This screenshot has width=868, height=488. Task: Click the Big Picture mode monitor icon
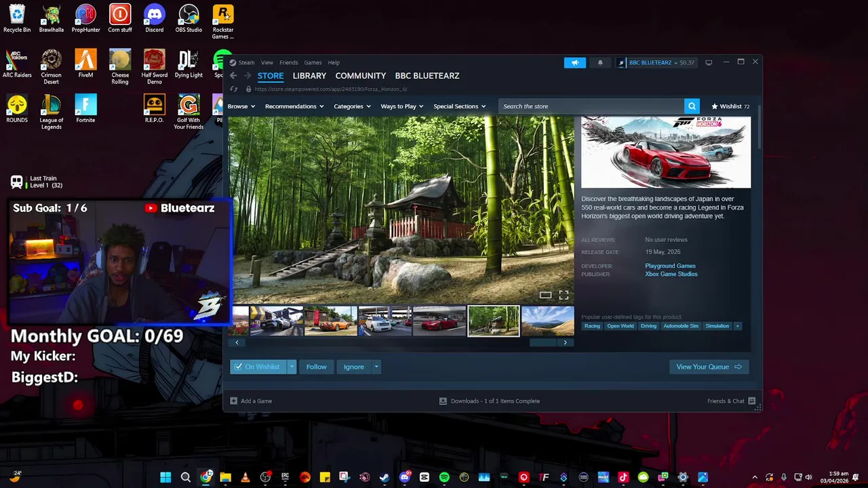click(709, 62)
